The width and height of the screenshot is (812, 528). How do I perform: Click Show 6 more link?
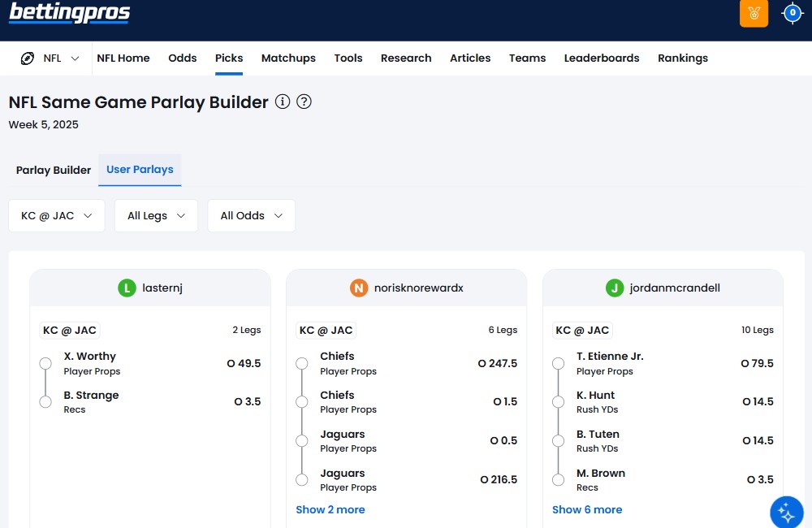pos(586,510)
